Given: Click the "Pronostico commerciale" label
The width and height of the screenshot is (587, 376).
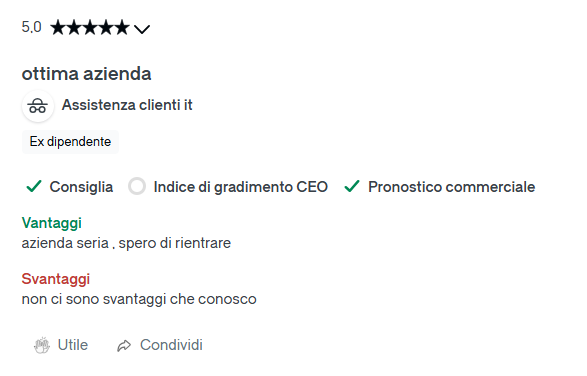Looking at the screenshot, I should click(x=451, y=187).
